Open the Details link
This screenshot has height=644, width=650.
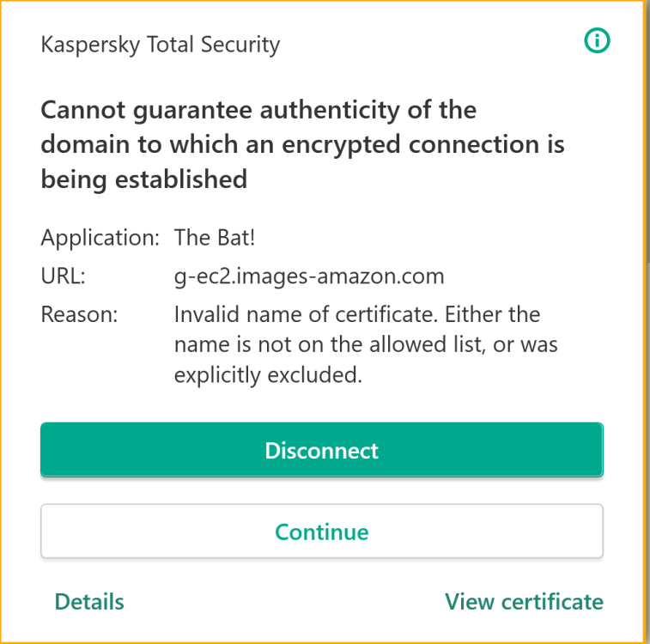pyautogui.click(x=89, y=602)
